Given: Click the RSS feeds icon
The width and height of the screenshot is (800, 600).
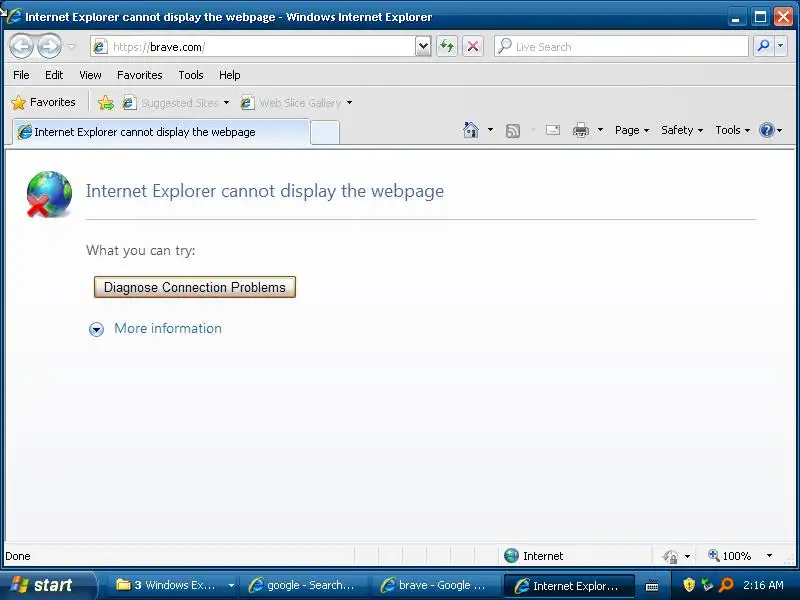Looking at the screenshot, I should click(513, 131).
